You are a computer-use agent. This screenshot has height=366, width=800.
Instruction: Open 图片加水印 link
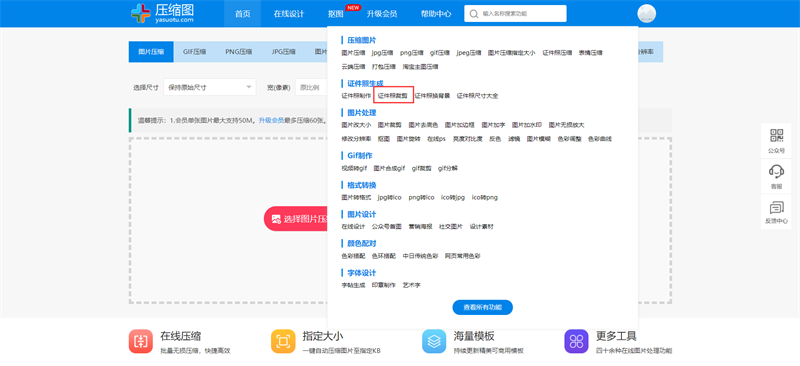click(x=527, y=125)
